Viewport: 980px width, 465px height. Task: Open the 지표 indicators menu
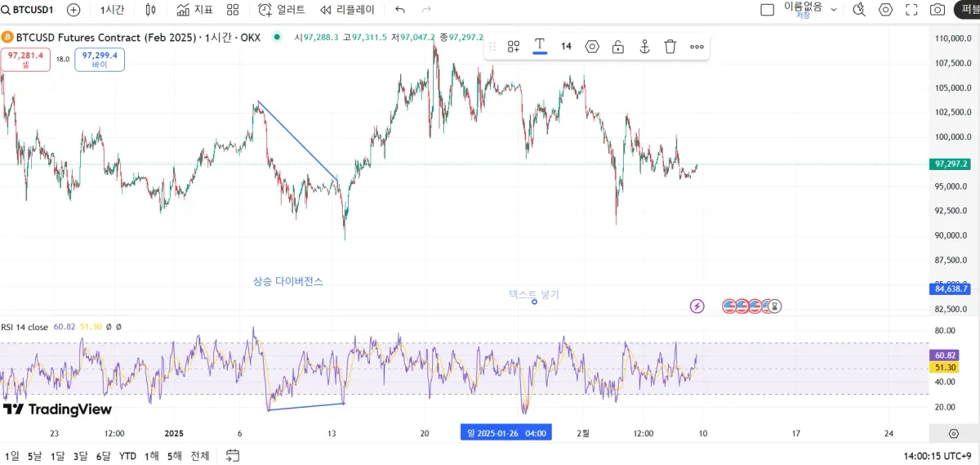(x=195, y=10)
